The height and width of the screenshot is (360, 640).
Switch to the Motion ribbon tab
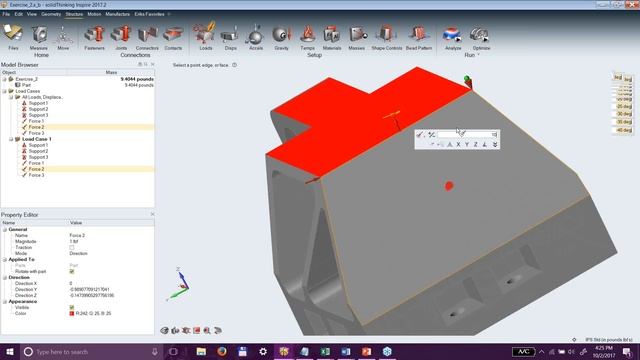click(x=94, y=14)
